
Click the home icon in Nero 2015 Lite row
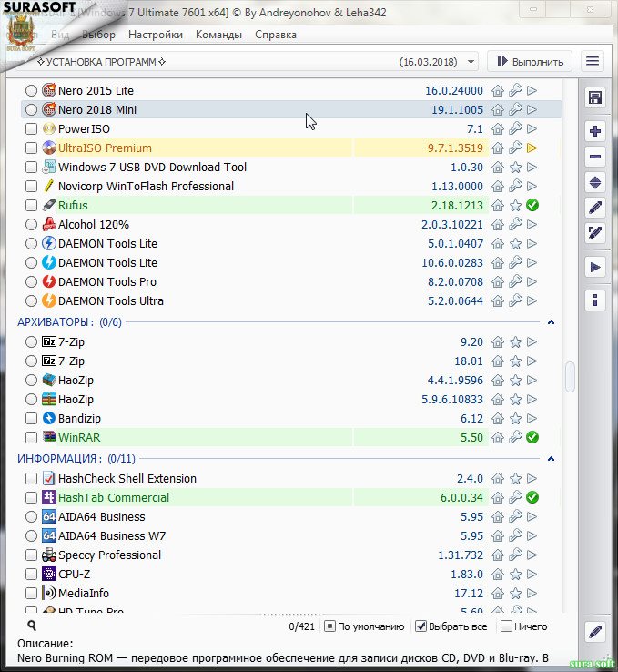497,90
